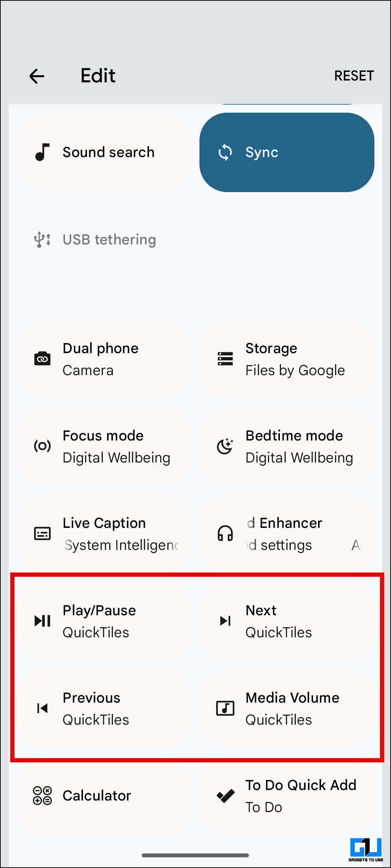
Task: Select the Sound search music note icon
Action: click(x=42, y=152)
